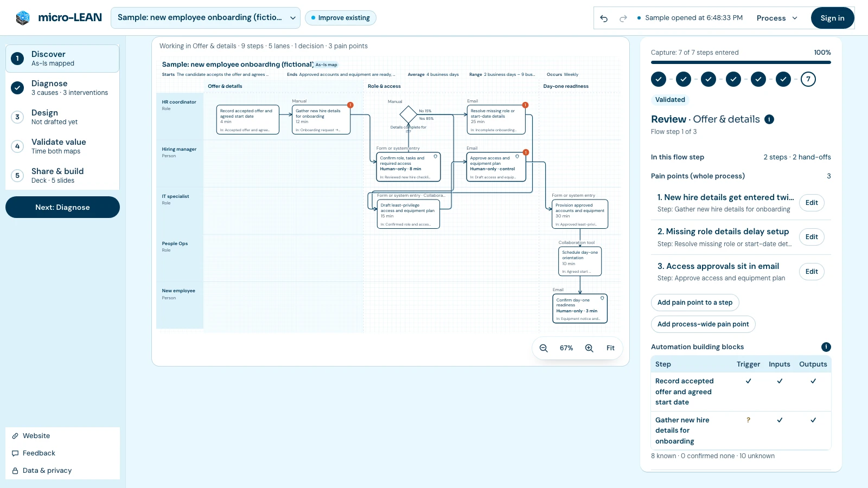The width and height of the screenshot is (868, 488).
Task: Click the capture progress bar
Action: click(741, 62)
